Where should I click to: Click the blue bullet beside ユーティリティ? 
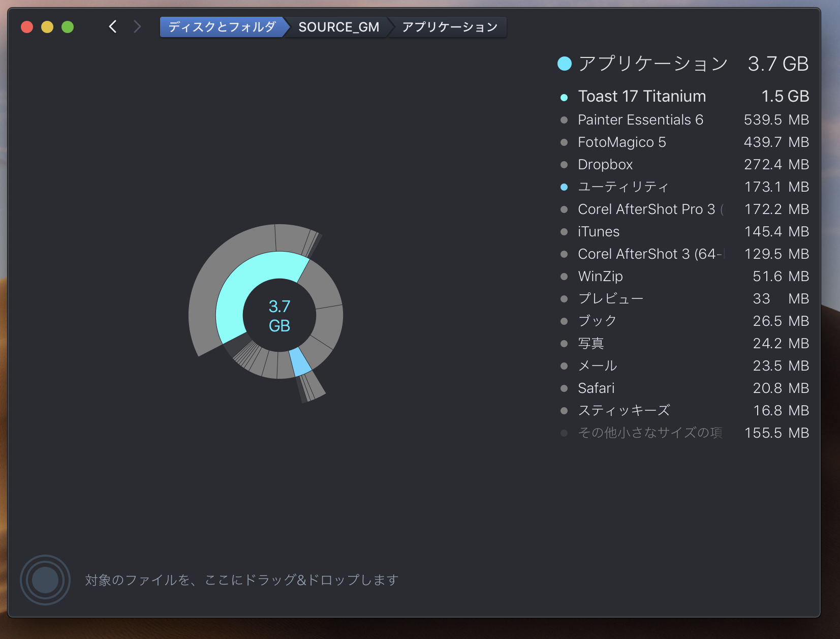[x=564, y=187]
